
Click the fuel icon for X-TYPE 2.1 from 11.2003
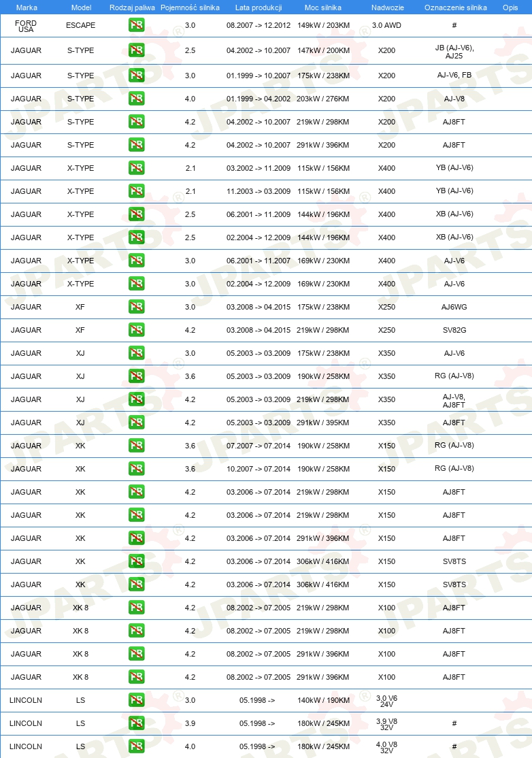[137, 191]
